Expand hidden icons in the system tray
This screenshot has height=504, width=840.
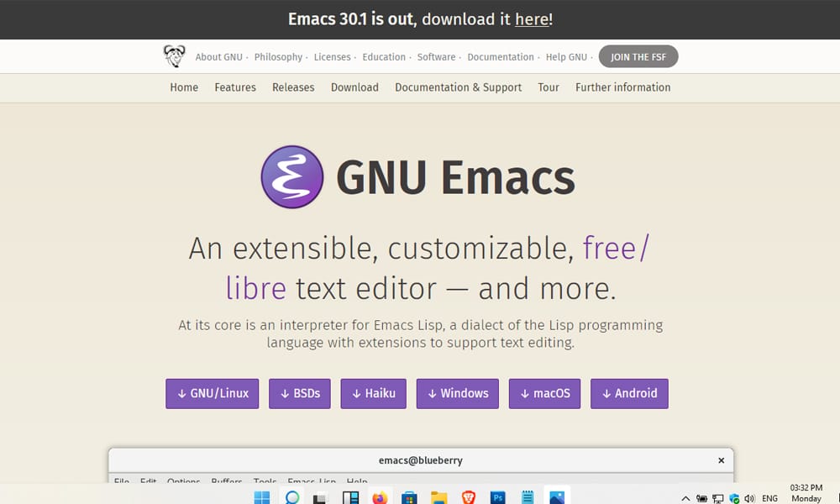click(x=685, y=496)
